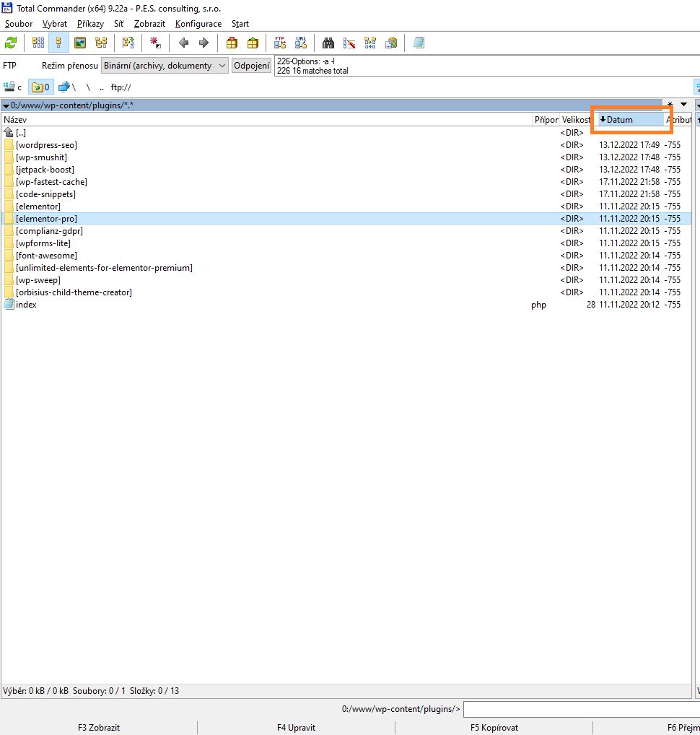Click the ftp:// drive bar label
700x735 pixels.
tap(121, 87)
